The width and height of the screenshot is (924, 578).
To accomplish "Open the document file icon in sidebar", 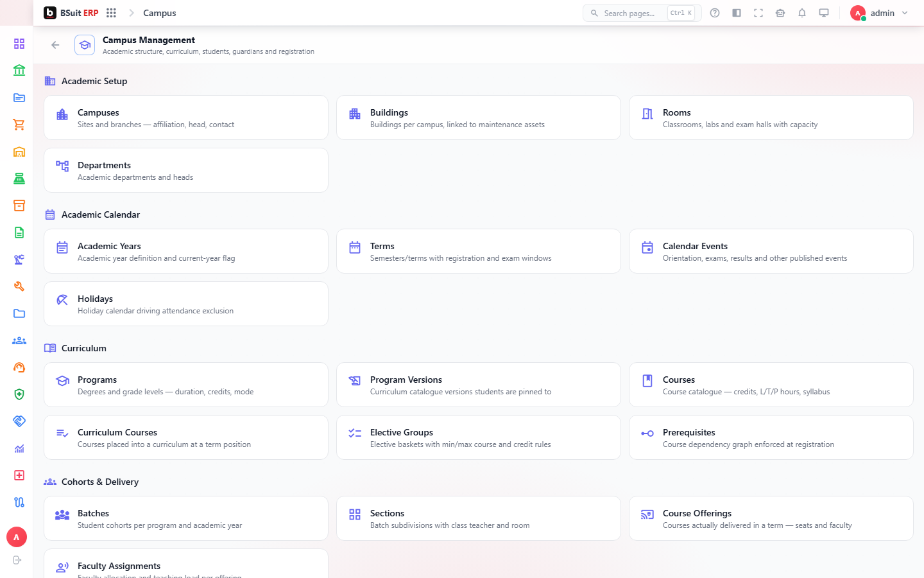I will (x=19, y=232).
